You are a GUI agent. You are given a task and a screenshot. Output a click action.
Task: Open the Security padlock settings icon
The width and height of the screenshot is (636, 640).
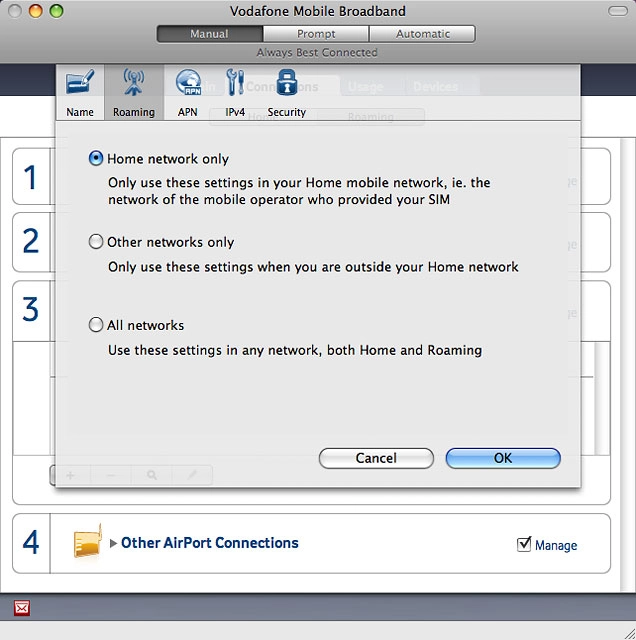(x=287, y=82)
